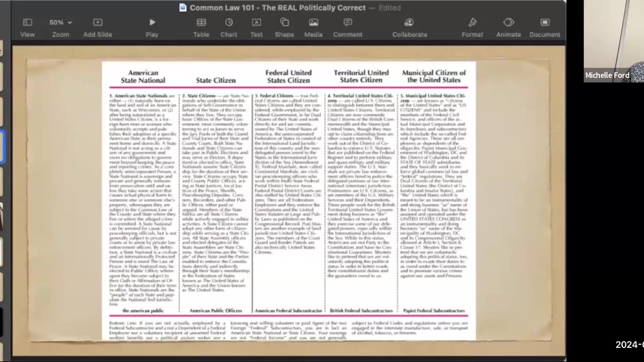Open the View sidebar options
Screen dimensions: 644x362
[27, 28]
